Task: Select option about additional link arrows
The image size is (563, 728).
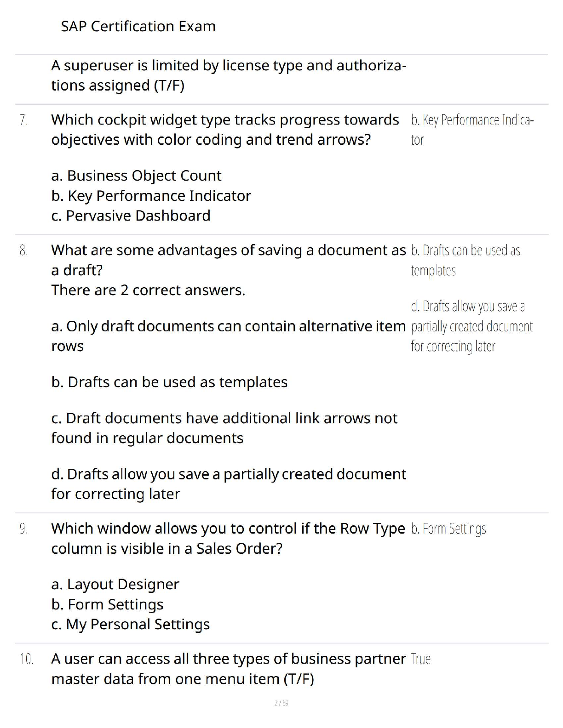Action: [x=224, y=428]
